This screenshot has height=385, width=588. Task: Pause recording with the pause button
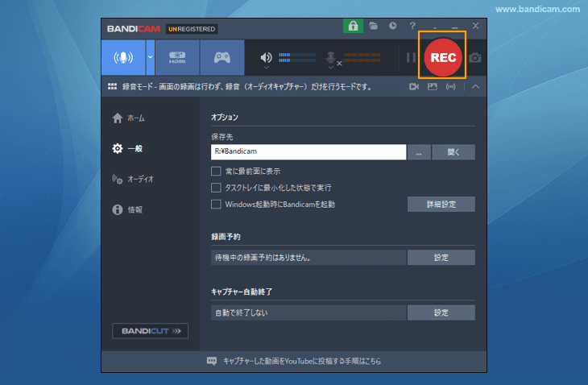tap(411, 57)
